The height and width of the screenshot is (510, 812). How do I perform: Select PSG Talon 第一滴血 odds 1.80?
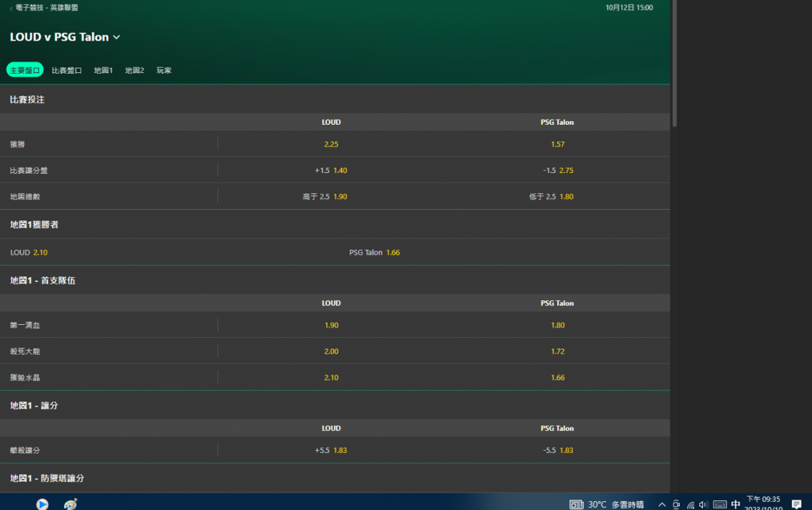click(x=558, y=325)
